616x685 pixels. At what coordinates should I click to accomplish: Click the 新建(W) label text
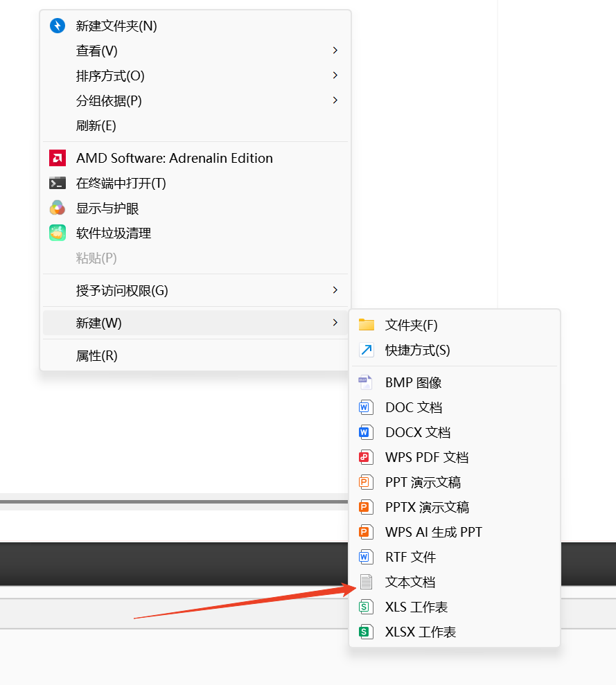coord(99,323)
